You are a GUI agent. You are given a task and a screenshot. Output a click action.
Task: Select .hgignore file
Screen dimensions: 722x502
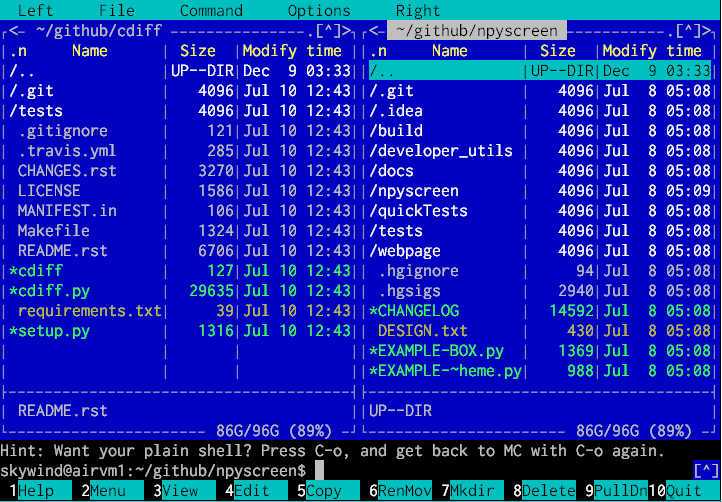pyautogui.click(x=540, y=271)
